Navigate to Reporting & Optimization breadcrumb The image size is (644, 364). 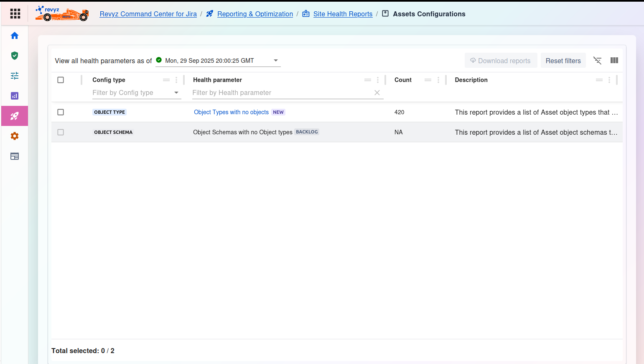(255, 14)
